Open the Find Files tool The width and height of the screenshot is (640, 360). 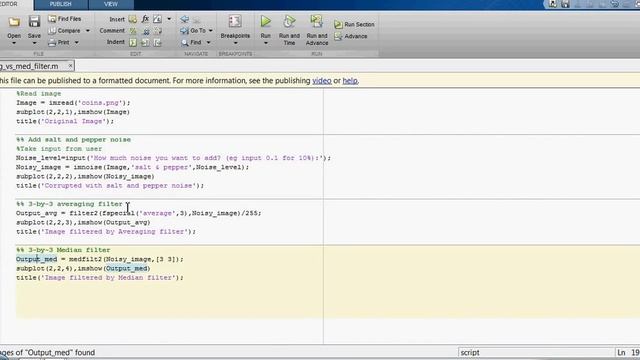point(64,19)
